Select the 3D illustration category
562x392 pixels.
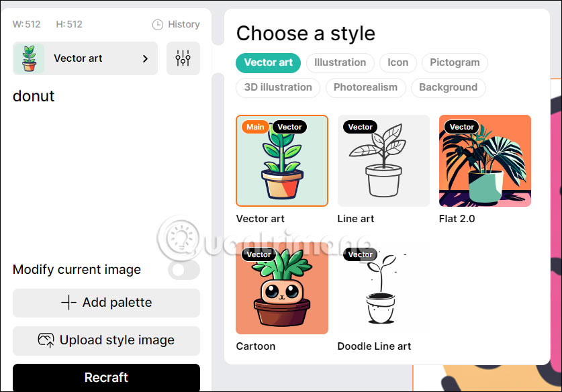tap(277, 87)
